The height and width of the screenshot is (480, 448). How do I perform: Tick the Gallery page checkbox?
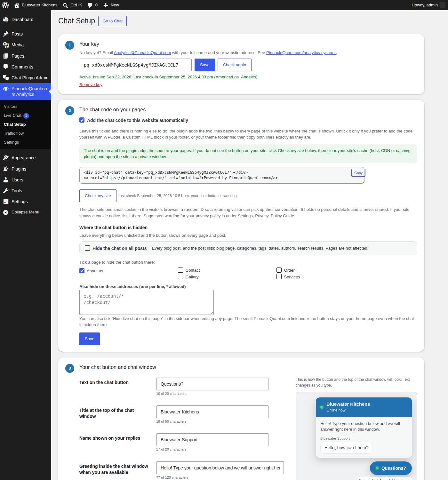(x=180, y=276)
